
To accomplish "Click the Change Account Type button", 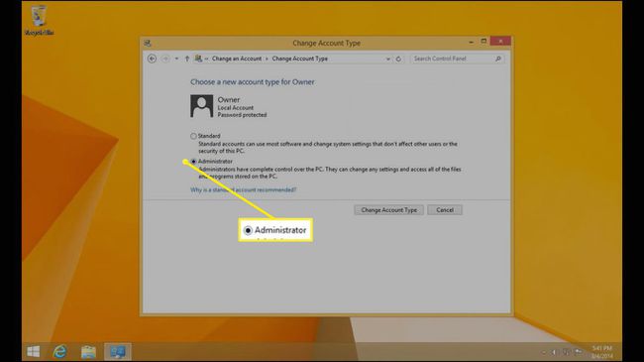I will tap(389, 210).
